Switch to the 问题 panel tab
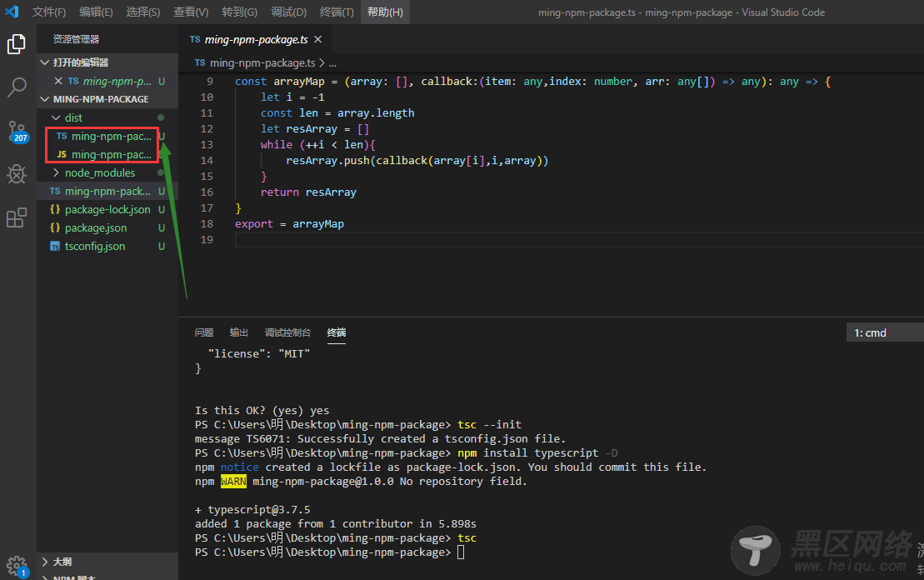 [204, 332]
